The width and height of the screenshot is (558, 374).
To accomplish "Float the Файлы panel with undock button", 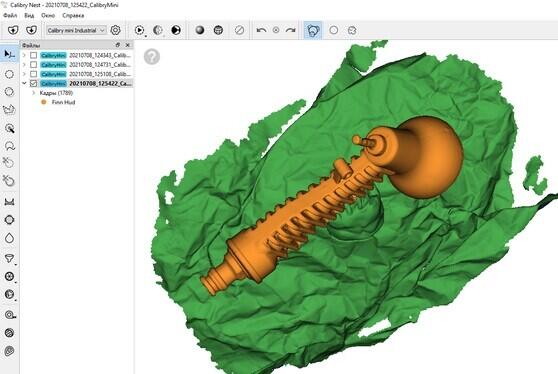I will [118, 45].
